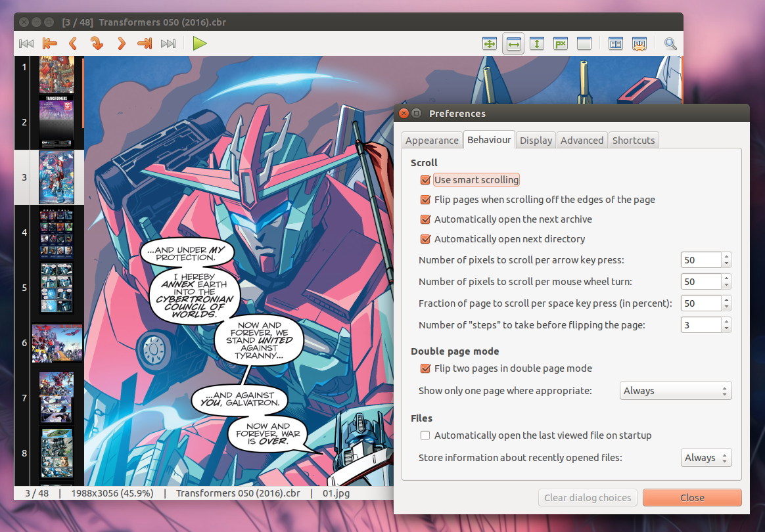Toggle Automatically open next directory
The height and width of the screenshot is (532, 765).
[425, 239]
